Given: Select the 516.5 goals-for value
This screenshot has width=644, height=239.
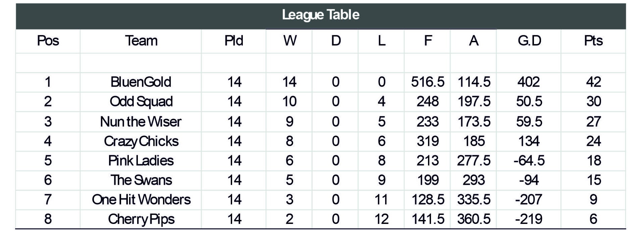Looking at the screenshot, I should [428, 82].
